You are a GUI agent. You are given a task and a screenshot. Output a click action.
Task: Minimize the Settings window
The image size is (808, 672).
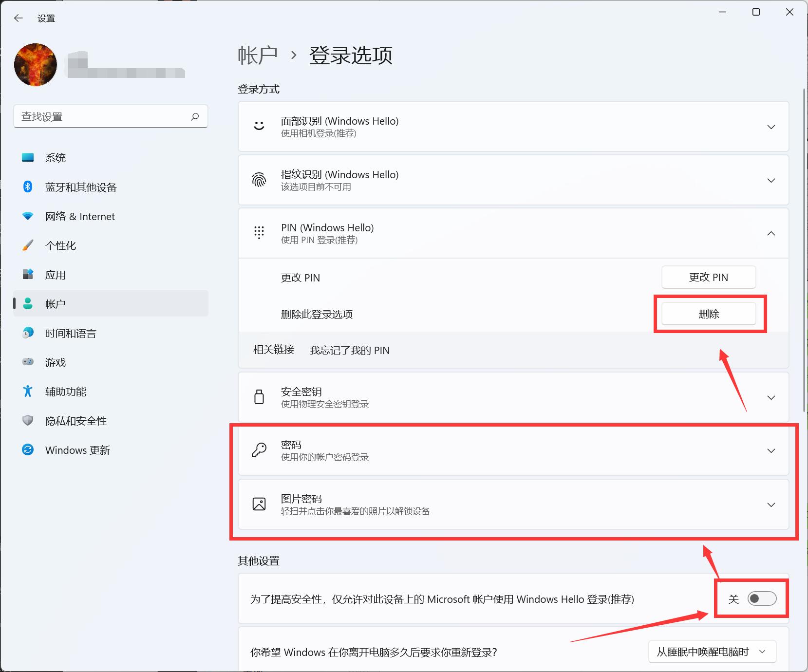(723, 12)
